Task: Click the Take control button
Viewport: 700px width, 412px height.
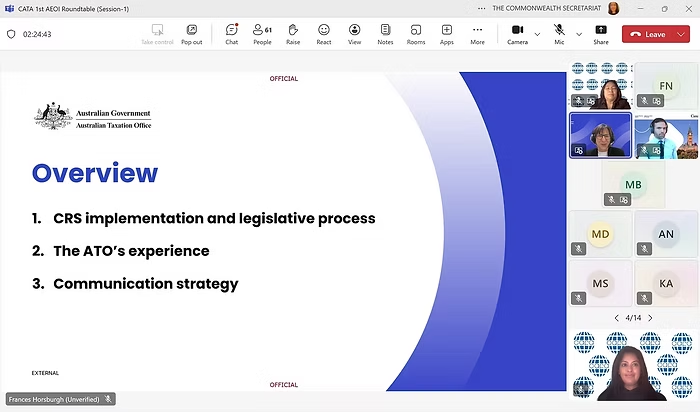Action: coord(157,34)
